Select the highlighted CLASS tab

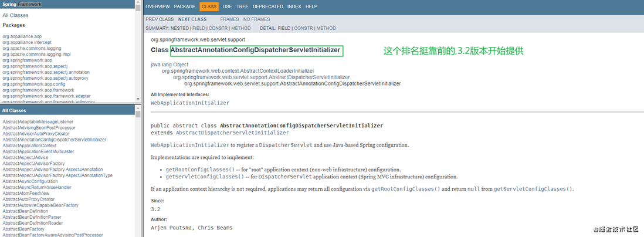tap(209, 6)
